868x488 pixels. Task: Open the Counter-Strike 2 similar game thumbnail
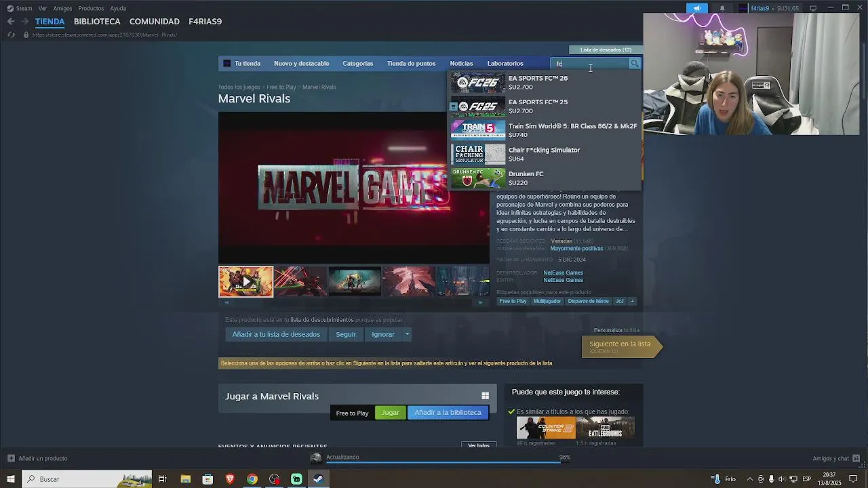pos(545,428)
